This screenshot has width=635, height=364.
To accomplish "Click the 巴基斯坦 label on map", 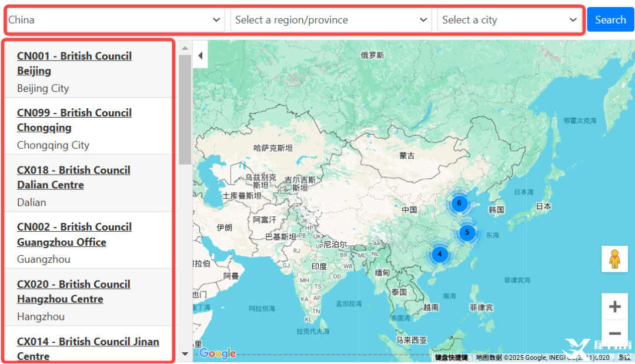I will [x=280, y=237].
